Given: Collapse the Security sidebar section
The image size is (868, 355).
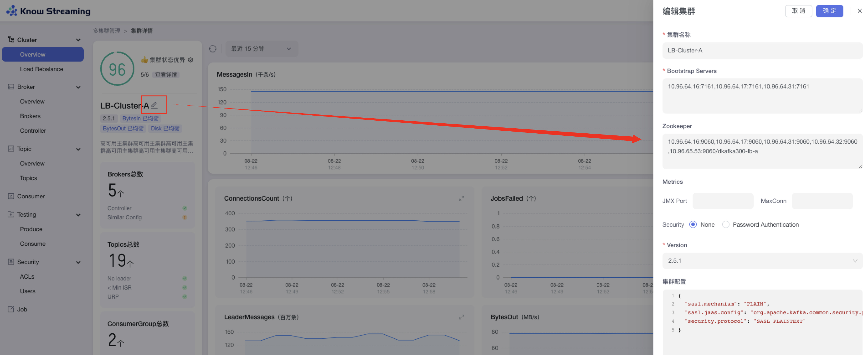Looking at the screenshot, I should pos(78,262).
